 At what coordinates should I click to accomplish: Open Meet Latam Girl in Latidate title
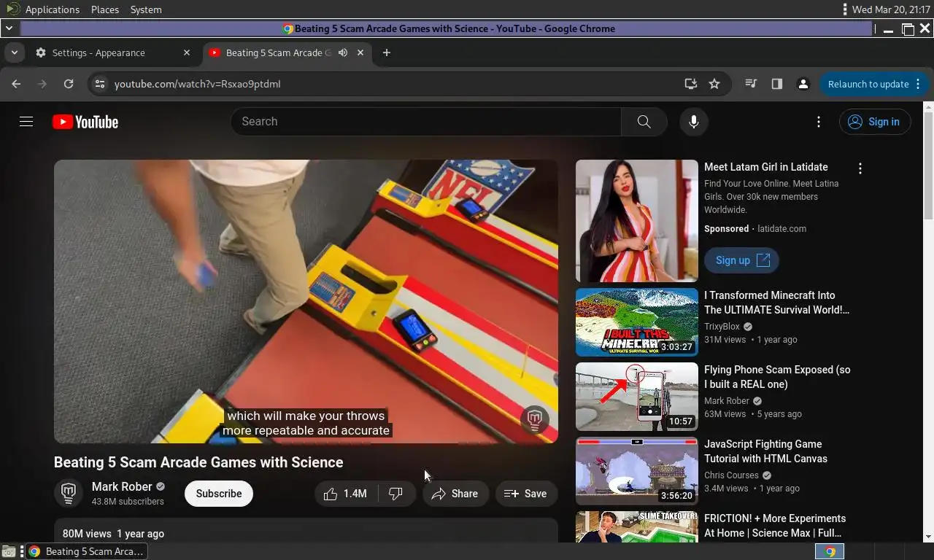click(766, 167)
